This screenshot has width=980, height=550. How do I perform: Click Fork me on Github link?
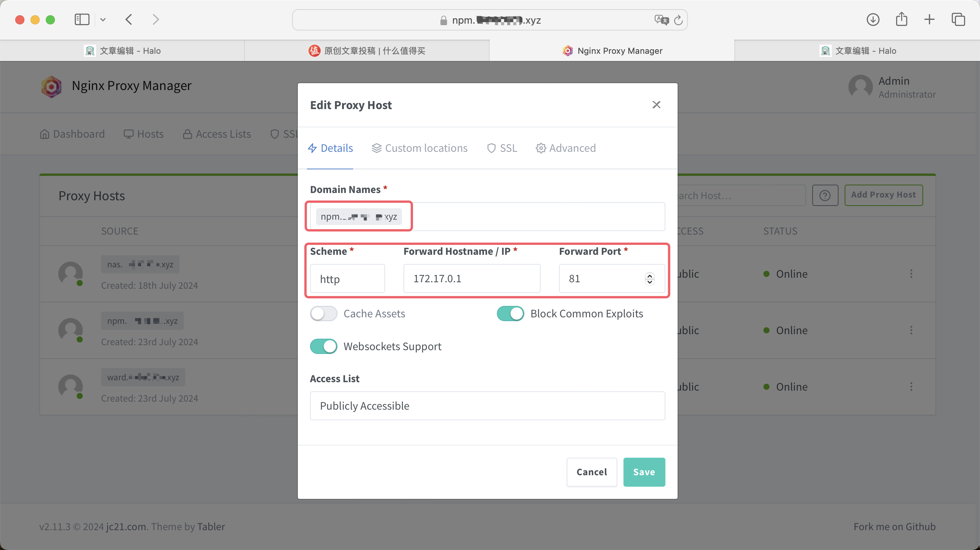coord(894,527)
